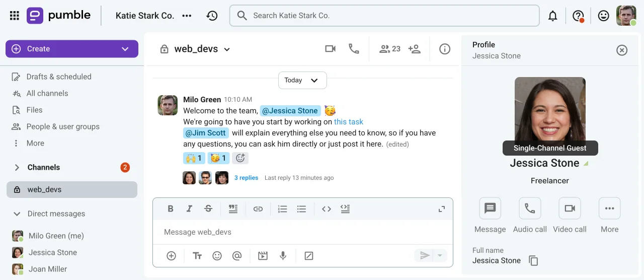The height and width of the screenshot is (280, 644).
Task: Open the web_devs channel header dropdown
Action: (x=227, y=49)
